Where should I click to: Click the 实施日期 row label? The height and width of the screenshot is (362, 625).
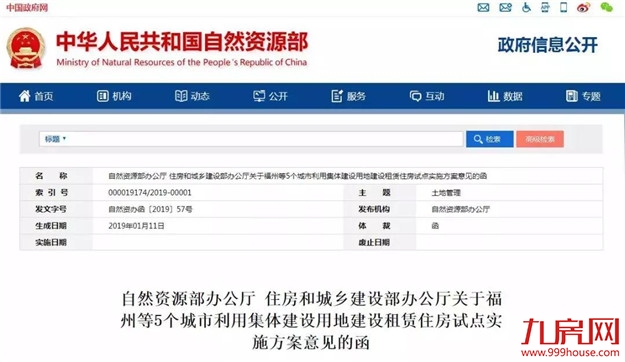[51, 242]
